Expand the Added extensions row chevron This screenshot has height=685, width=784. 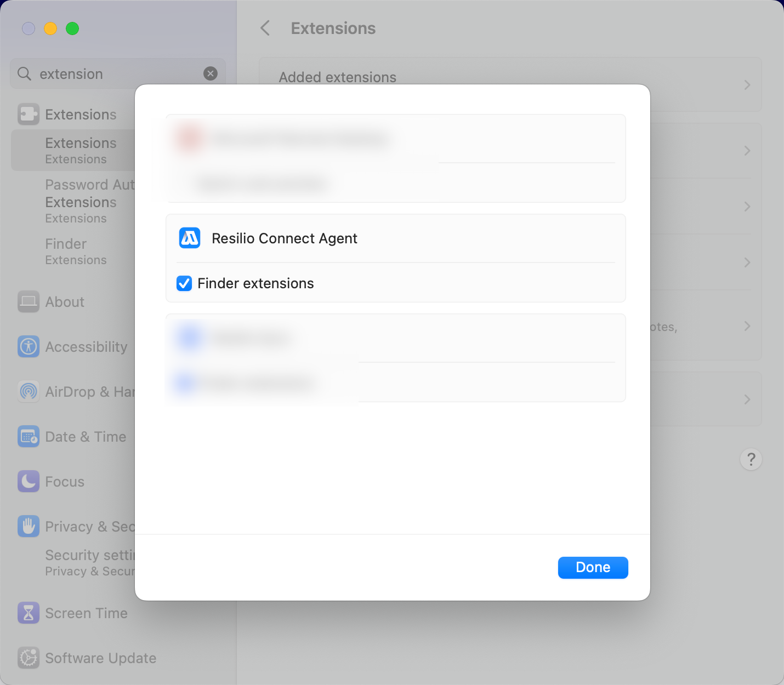tap(747, 85)
